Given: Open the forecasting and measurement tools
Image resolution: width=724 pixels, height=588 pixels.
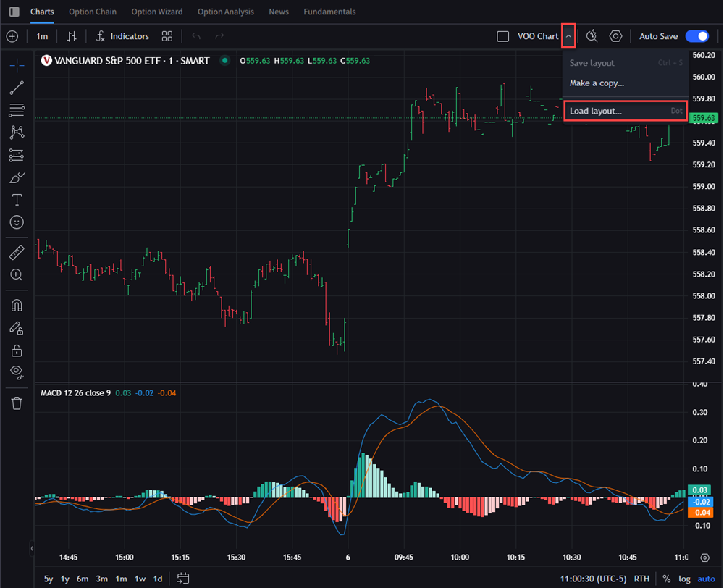Looking at the screenshot, I should [x=17, y=155].
